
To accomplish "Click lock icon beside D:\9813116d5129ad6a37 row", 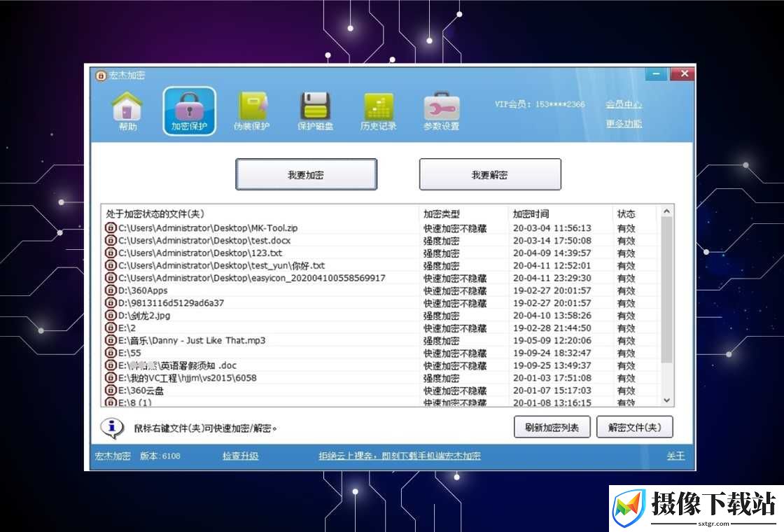I will coord(111,303).
